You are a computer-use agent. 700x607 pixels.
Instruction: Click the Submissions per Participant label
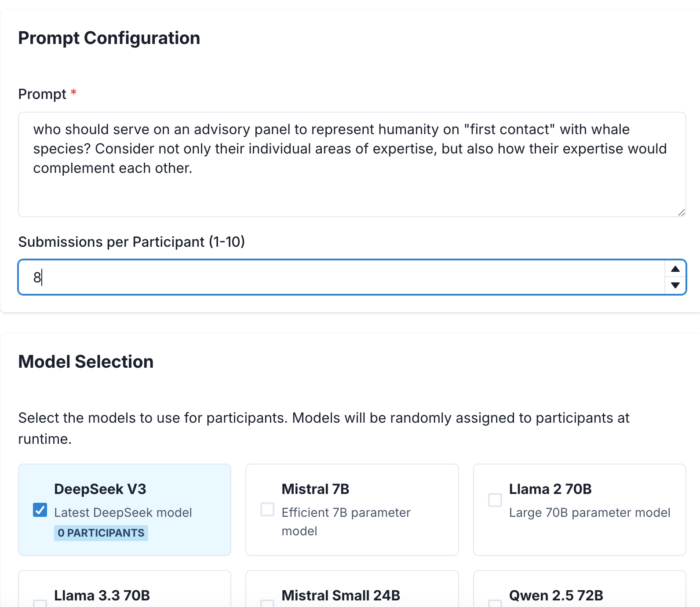(x=131, y=242)
